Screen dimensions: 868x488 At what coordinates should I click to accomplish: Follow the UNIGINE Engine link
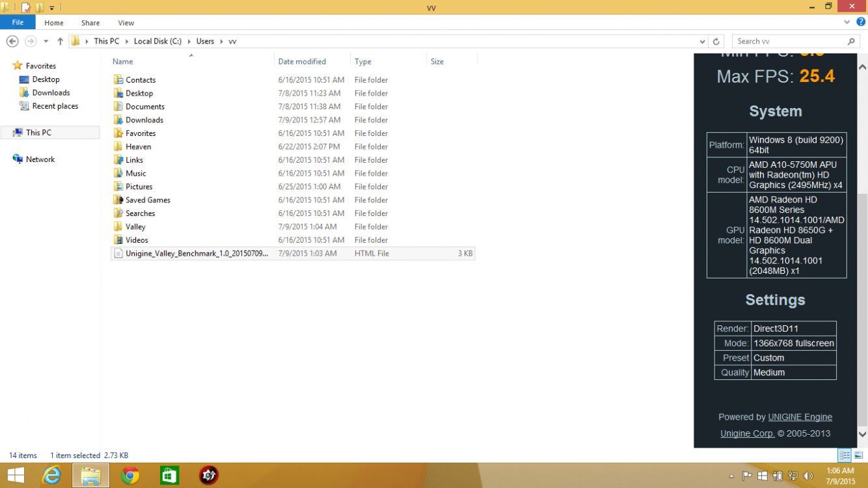point(800,417)
